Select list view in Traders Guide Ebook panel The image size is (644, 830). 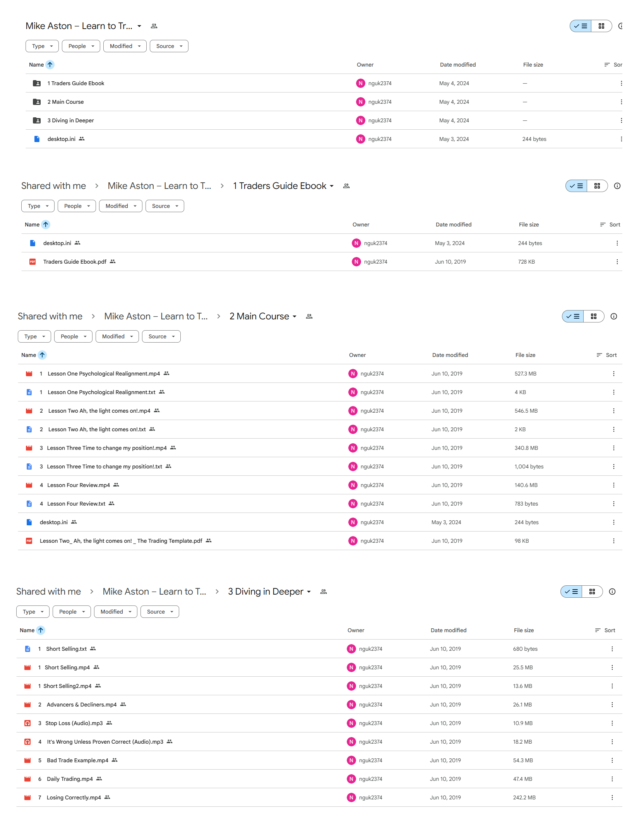(576, 186)
